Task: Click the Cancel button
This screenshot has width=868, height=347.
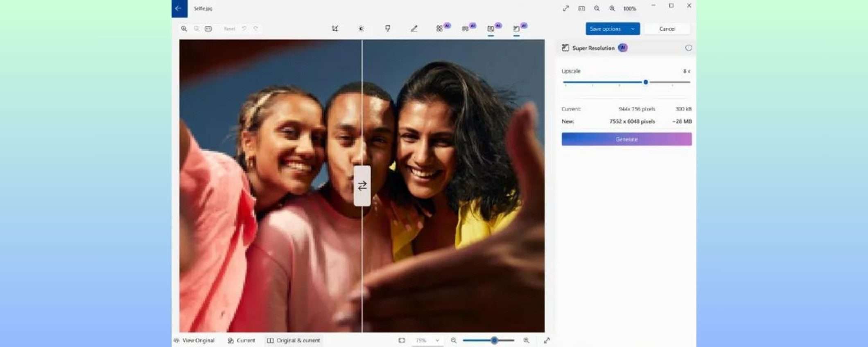Action: [667, 29]
